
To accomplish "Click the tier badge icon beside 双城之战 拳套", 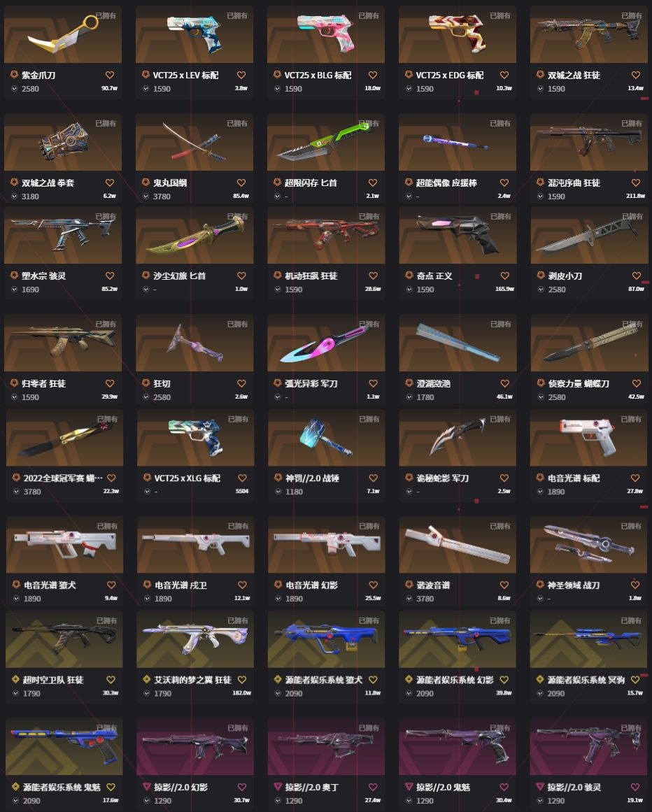I will tap(15, 183).
